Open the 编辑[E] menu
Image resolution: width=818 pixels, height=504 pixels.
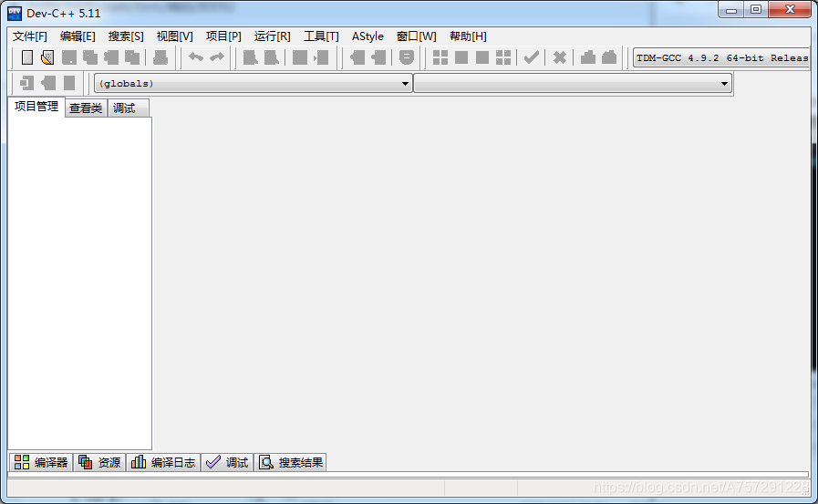[x=78, y=36]
